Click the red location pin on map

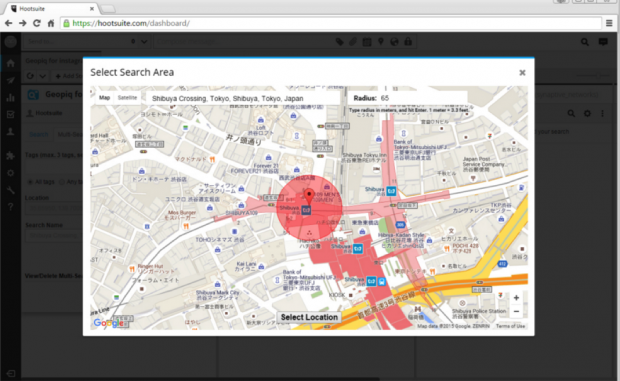pyautogui.click(x=309, y=196)
